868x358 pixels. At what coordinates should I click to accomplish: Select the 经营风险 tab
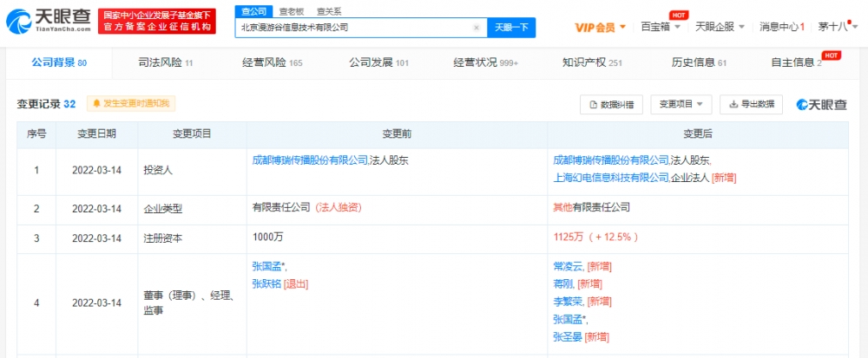click(273, 63)
